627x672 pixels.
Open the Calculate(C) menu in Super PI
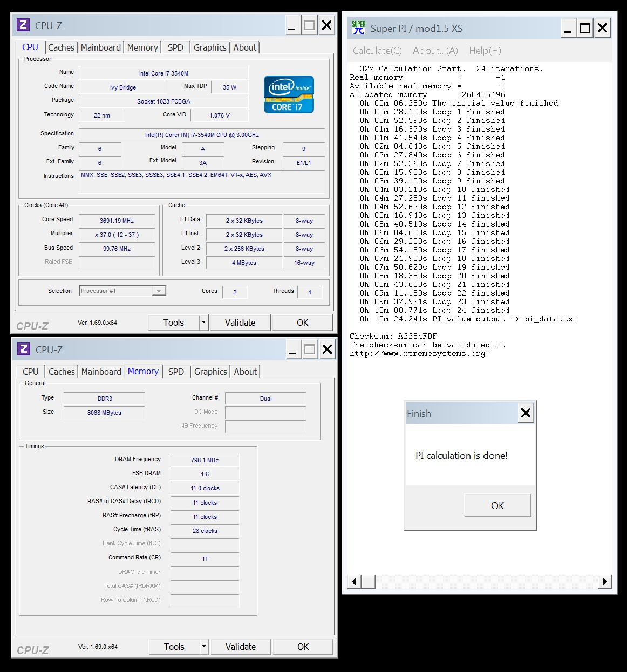(x=377, y=51)
